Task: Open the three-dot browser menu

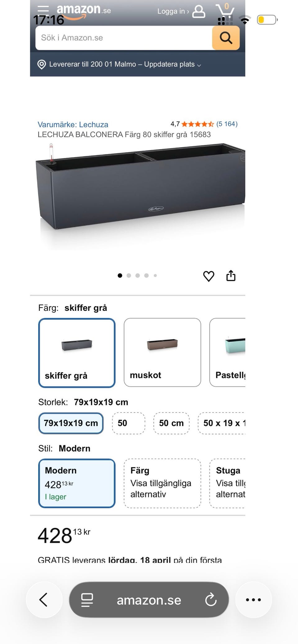Action: tap(253, 599)
